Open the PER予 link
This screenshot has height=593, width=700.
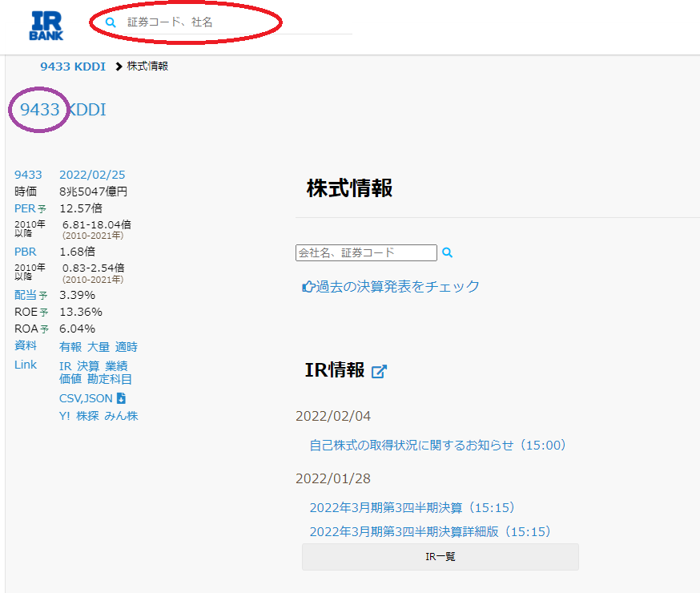pos(30,208)
